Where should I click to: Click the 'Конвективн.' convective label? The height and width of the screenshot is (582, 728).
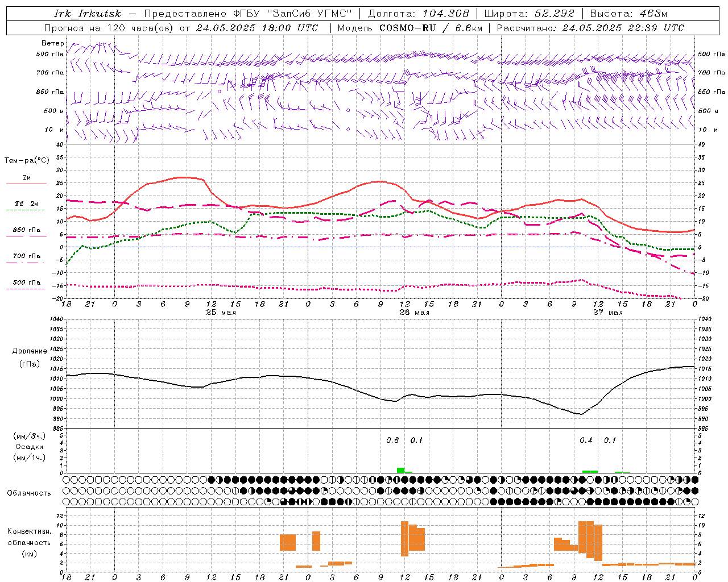coord(30,531)
